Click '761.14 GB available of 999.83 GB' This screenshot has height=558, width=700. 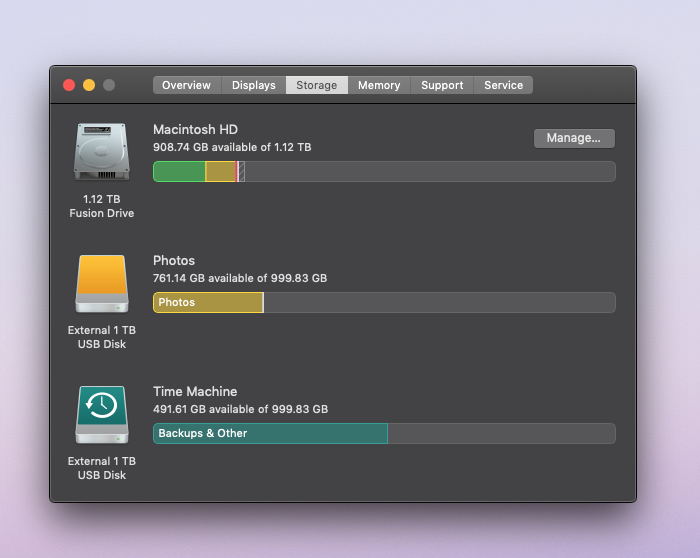240,279
